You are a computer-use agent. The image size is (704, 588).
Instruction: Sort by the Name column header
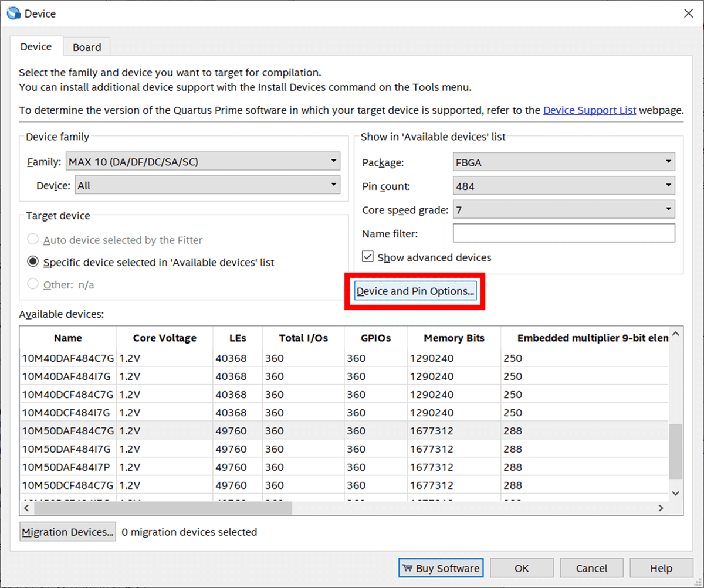pyautogui.click(x=68, y=338)
